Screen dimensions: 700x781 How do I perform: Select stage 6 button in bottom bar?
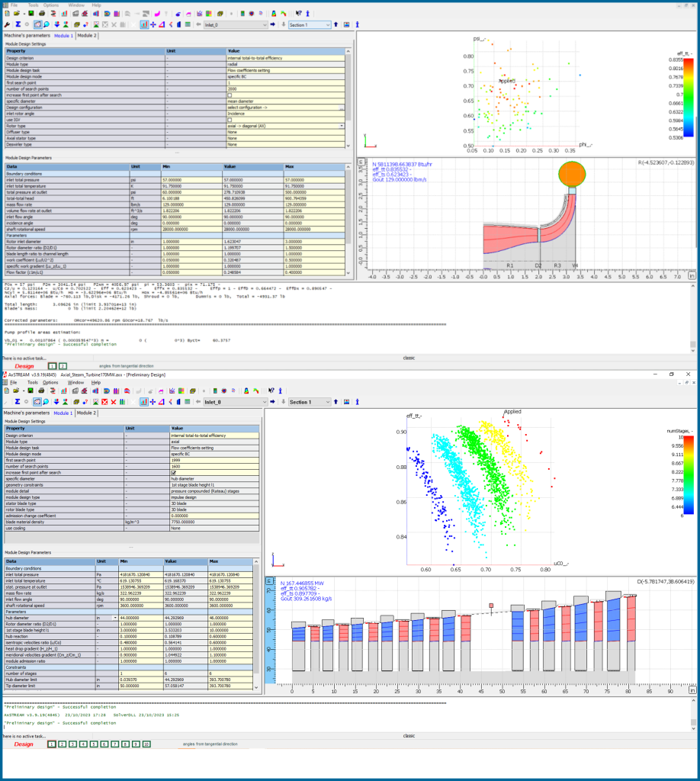pyautogui.click(x=104, y=744)
